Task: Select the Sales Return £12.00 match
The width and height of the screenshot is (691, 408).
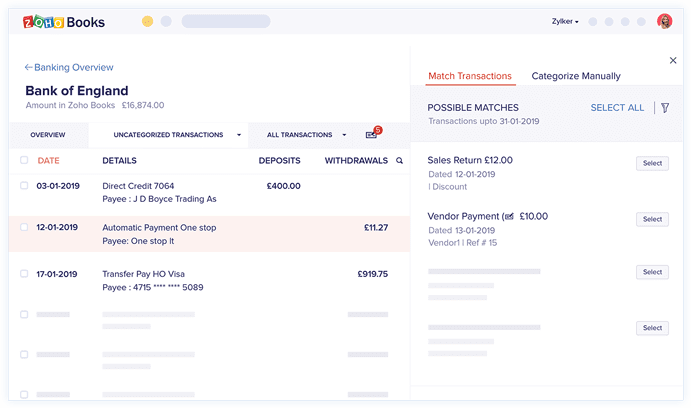Action: point(652,163)
